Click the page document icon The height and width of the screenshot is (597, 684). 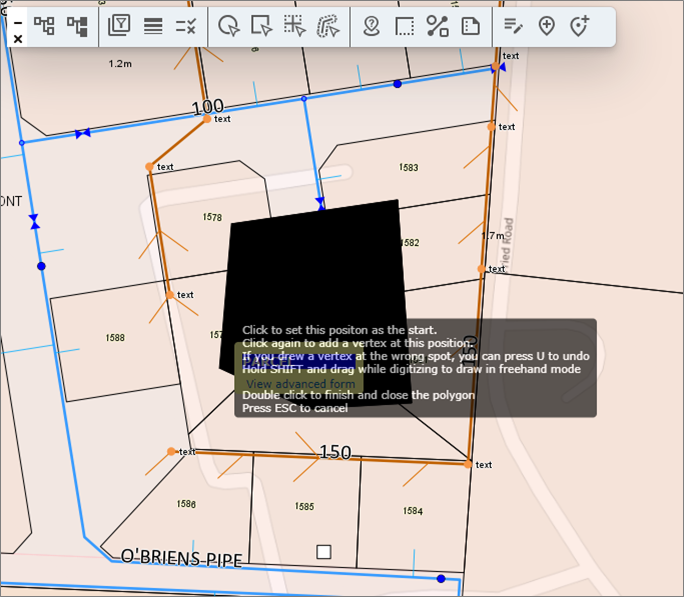click(470, 27)
